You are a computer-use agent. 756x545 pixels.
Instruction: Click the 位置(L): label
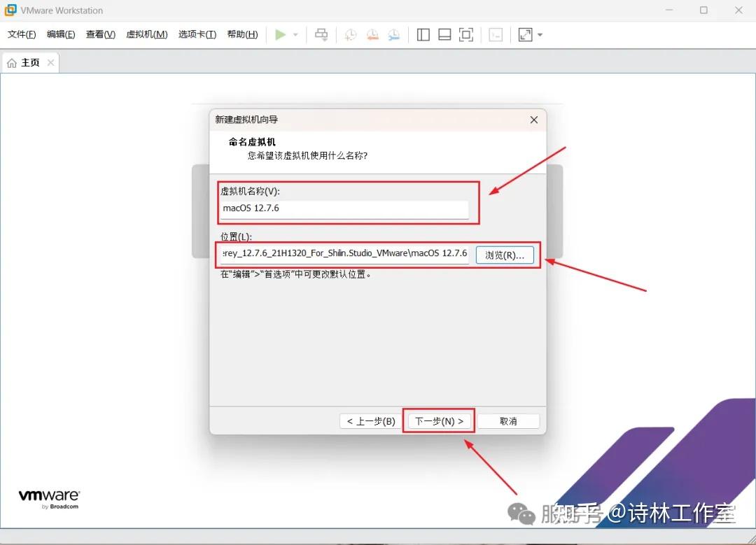[237, 236]
